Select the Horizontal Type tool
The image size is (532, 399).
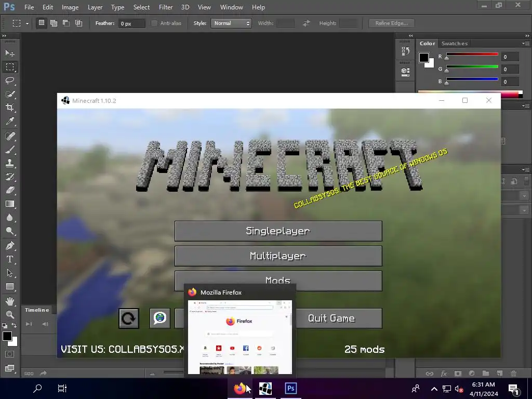tap(10, 259)
